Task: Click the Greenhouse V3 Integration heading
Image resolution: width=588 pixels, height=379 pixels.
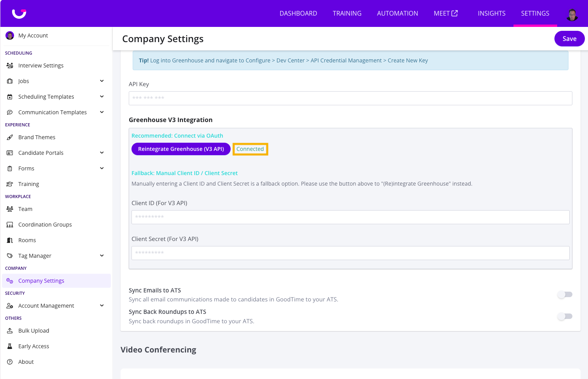Action: pyautogui.click(x=171, y=120)
